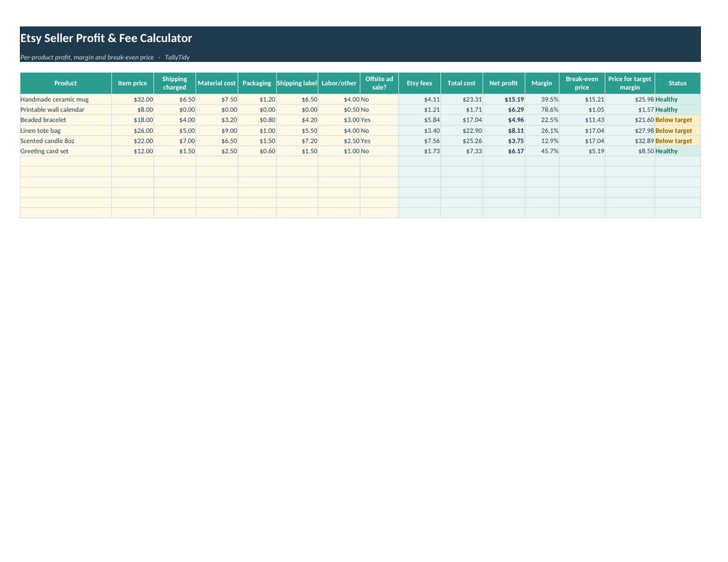Viewport: 728px width, 562px height.
Task: Select the $5.19 break-even price cell
Action: 582,151
